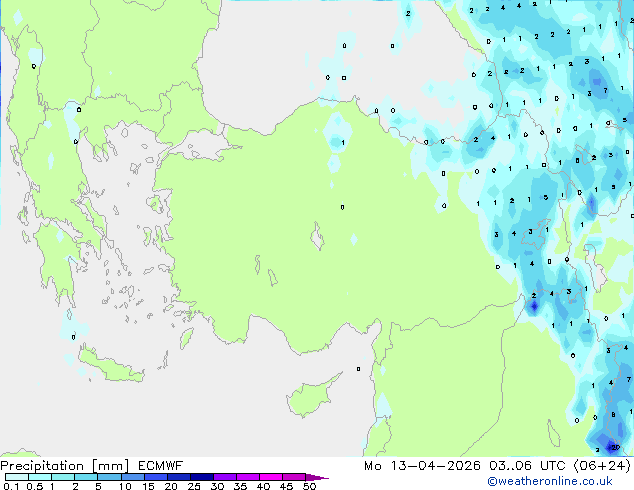Pick the 10–15 mm legend color swatch
Viewport: 634px width, 490px height.
tap(132, 477)
